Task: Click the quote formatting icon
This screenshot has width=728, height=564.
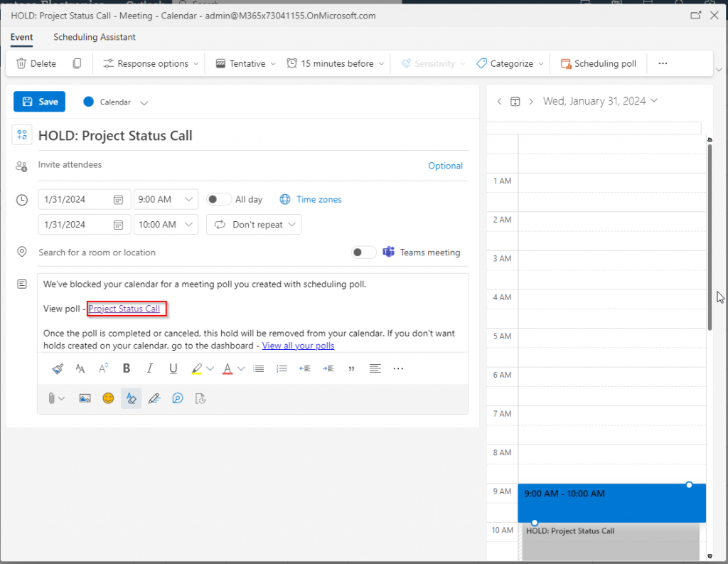Action: click(x=351, y=368)
